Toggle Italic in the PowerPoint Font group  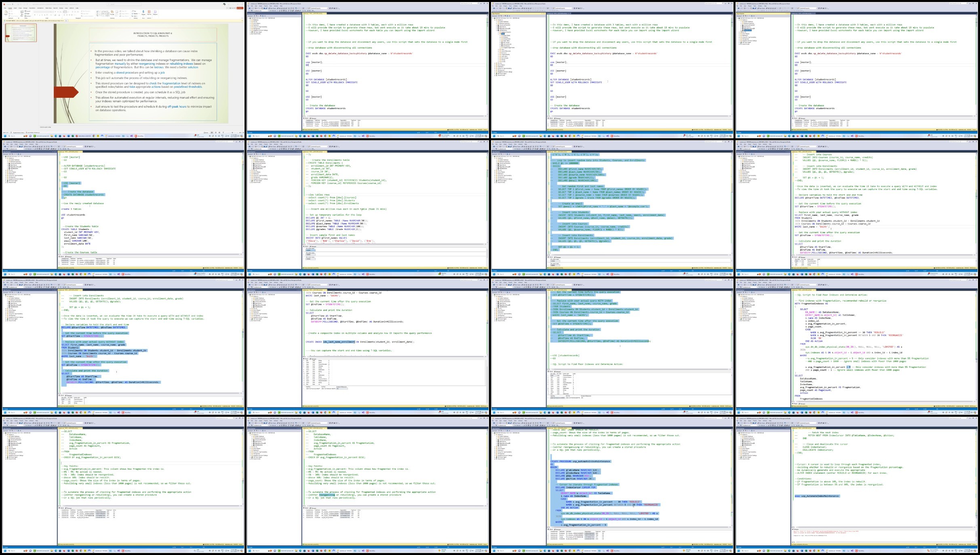click(x=37, y=15)
